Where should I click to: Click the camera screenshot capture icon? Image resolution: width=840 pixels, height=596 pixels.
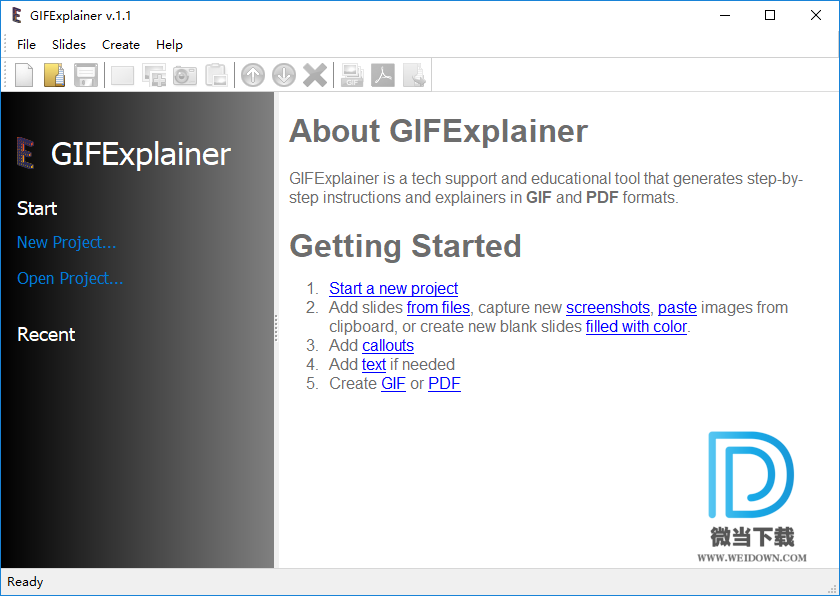tap(185, 76)
